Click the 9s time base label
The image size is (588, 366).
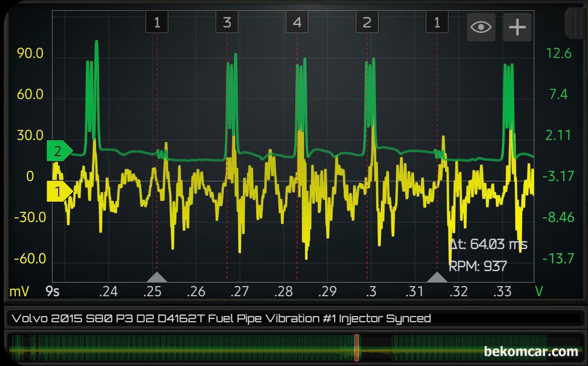52,292
